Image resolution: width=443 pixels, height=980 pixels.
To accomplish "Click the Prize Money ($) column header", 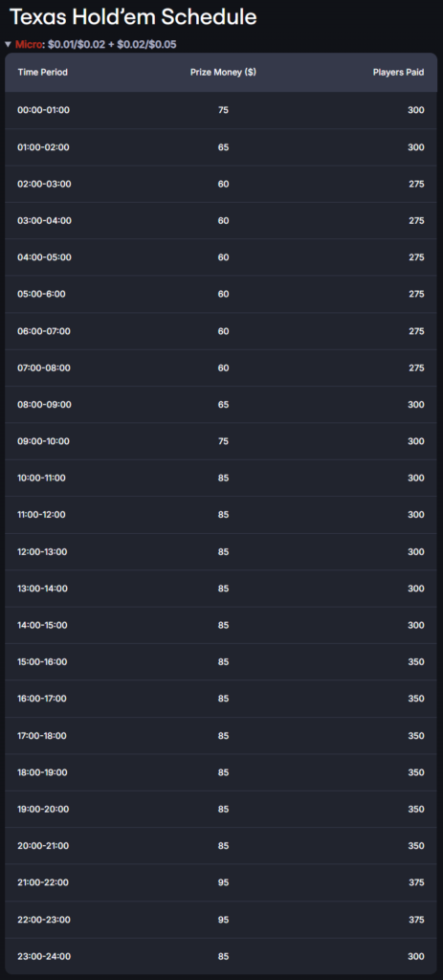I will tap(223, 73).
